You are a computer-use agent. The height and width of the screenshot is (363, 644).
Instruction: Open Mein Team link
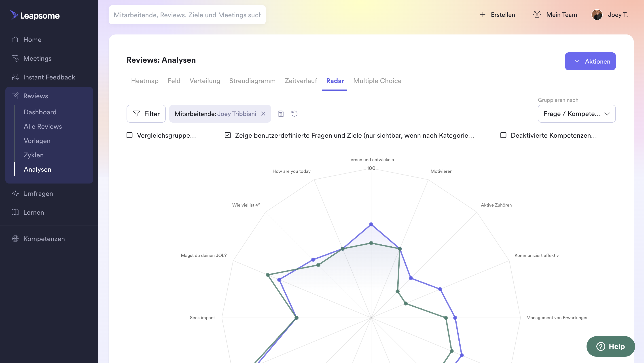(x=561, y=15)
